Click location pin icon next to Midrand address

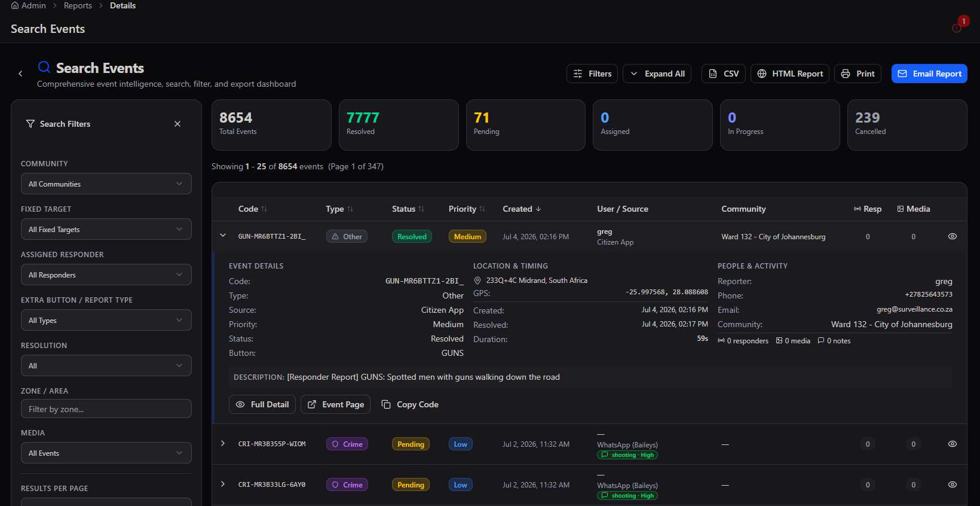pos(477,281)
